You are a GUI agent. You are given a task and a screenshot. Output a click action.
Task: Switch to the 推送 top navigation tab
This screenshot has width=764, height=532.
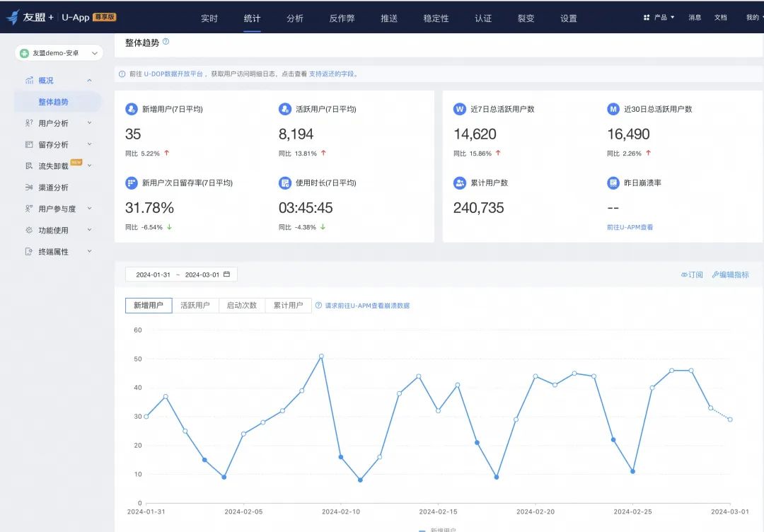(389, 18)
